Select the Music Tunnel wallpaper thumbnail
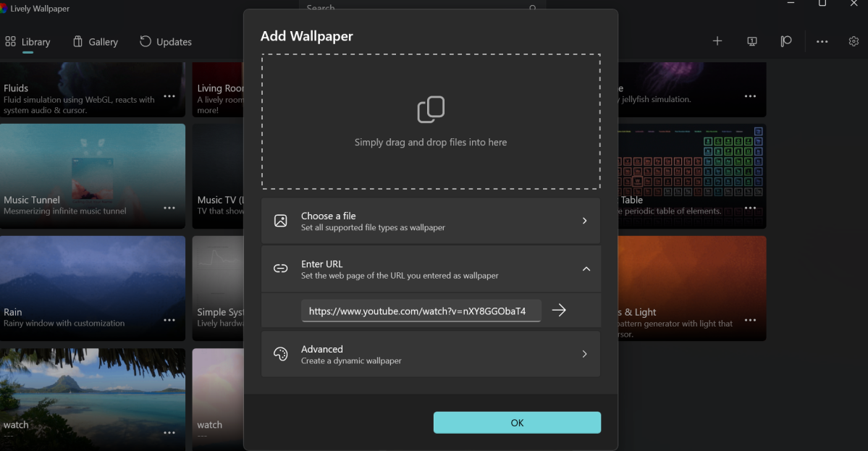This screenshot has width=868, height=451. 93,176
